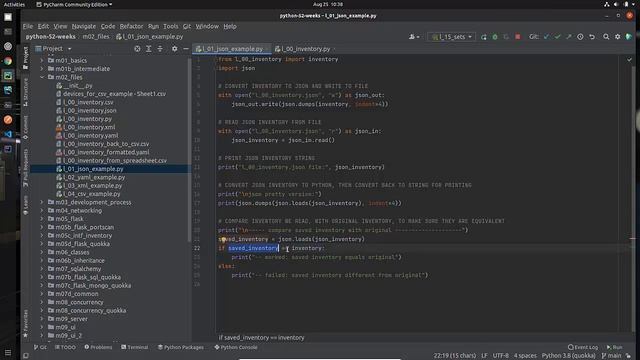The height and width of the screenshot is (360, 640).
Task: Expand the m05_flask folder
Action: point(42,219)
